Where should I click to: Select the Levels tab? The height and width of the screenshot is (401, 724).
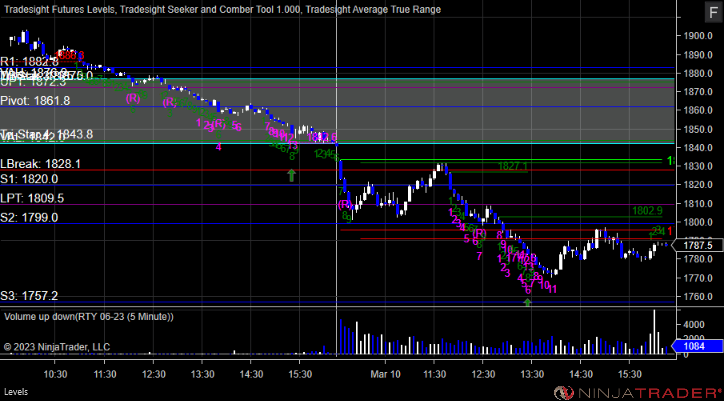click(16, 392)
